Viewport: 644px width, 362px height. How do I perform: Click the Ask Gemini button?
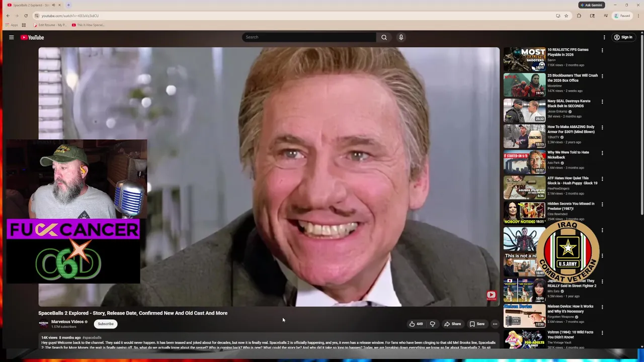pyautogui.click(x=591, y=5)
